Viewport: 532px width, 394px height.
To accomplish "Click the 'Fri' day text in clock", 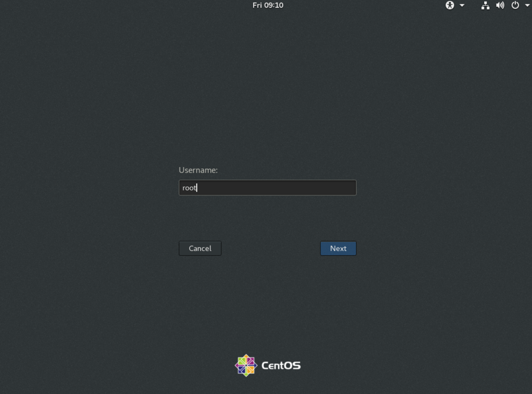I will coord(257,5).
